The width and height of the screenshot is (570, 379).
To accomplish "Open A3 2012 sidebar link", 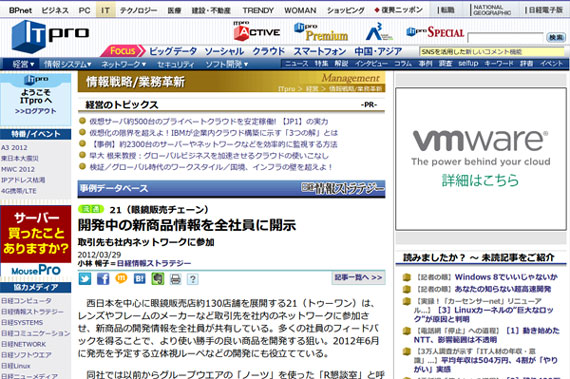I will [14, 148].
